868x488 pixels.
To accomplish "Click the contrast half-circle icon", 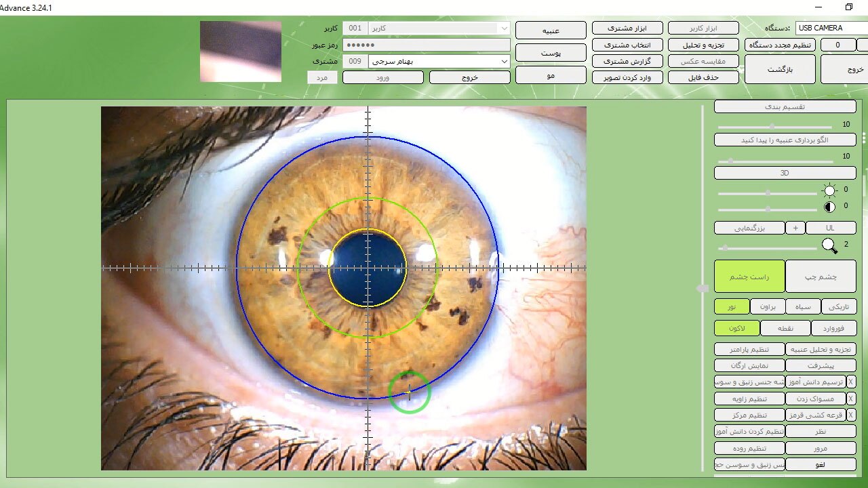I will pyautogui.click(x=829, y=207).
